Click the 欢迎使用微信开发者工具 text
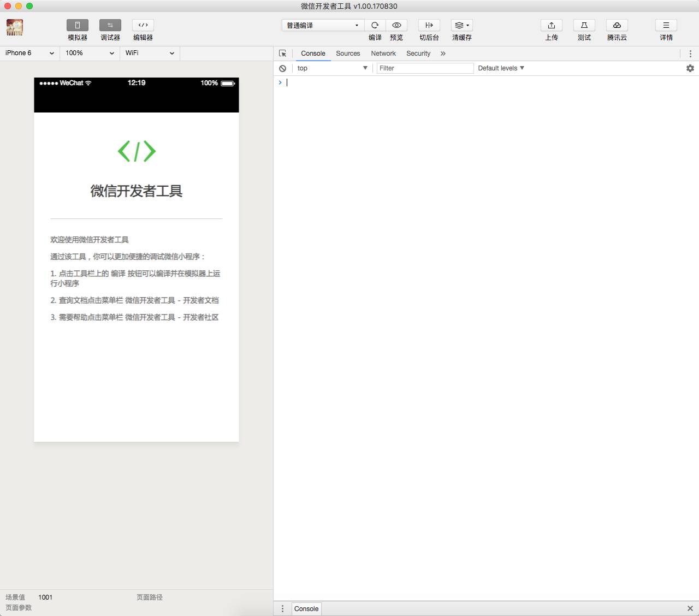This screenshot has height=616, width=699. coord(90,240)
